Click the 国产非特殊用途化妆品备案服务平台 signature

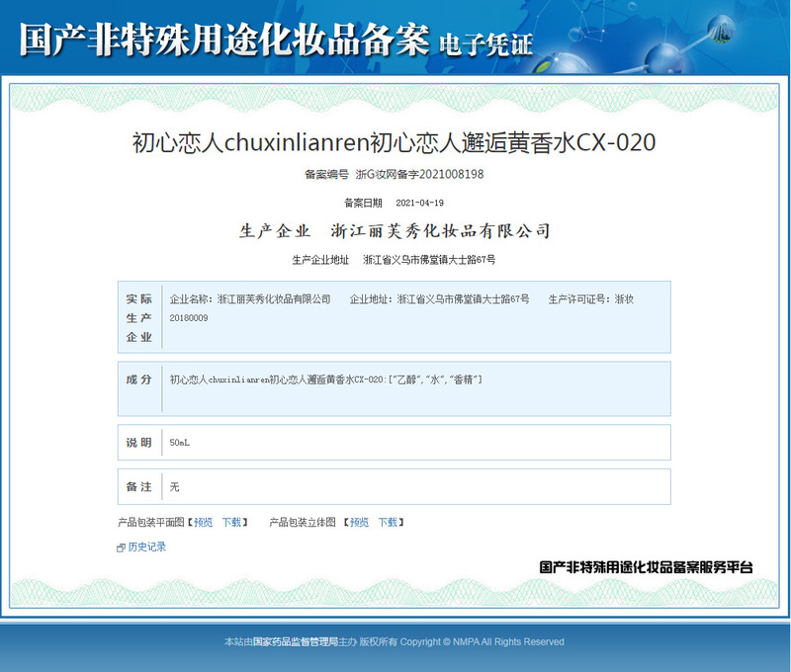[x=647, y=567]
